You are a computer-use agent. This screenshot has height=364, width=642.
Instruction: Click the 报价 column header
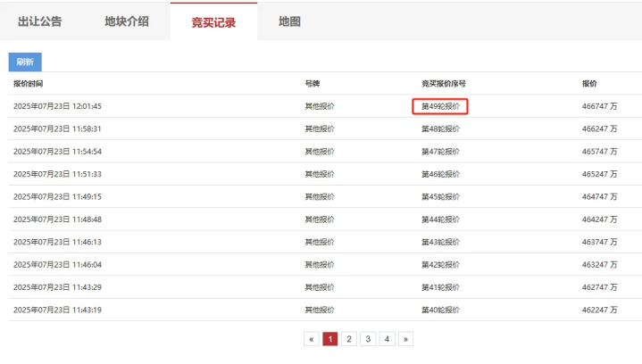pos(589,84)
